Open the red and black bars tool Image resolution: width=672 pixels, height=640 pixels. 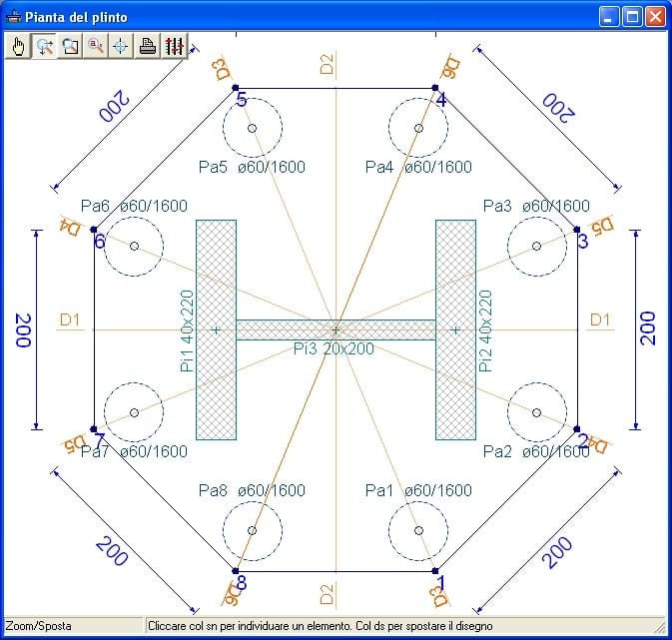174,46
